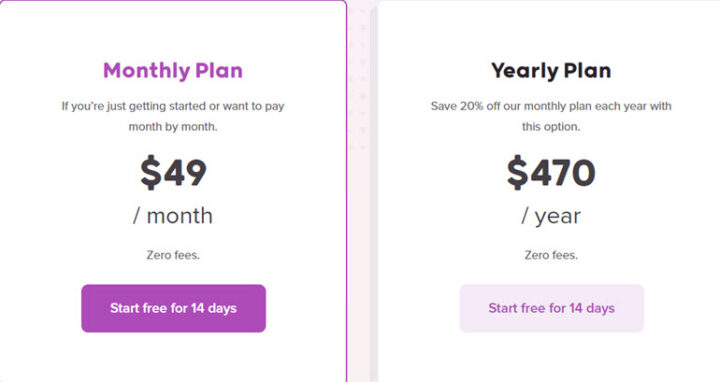Click the "/ year" billing period label

[551, 216]
